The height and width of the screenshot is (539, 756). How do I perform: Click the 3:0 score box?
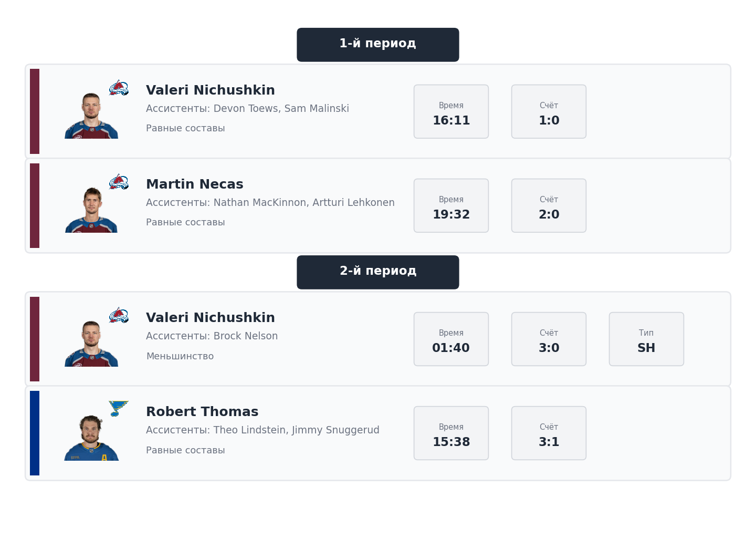point(549,339)
